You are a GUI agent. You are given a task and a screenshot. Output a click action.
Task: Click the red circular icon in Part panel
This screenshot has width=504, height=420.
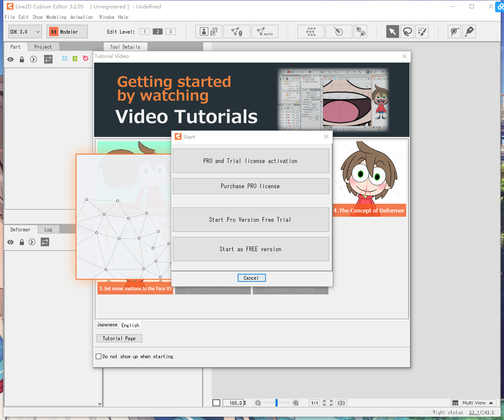(86, 59)
